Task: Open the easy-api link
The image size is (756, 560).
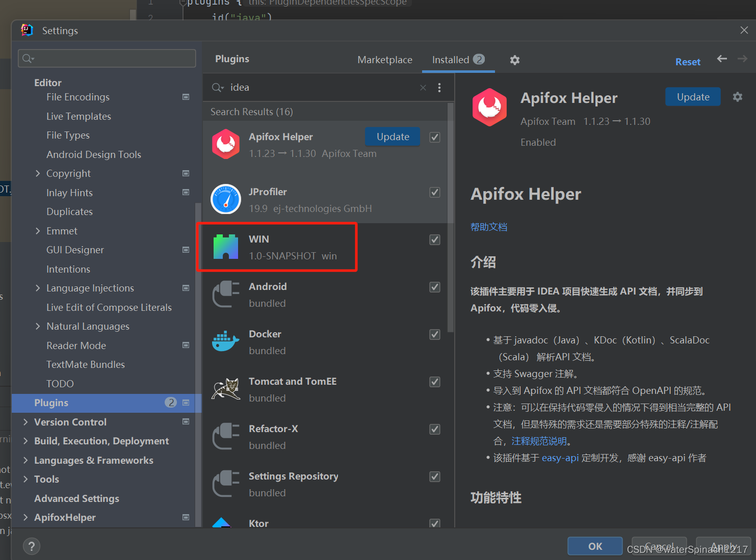Action: tap(560, 458)
